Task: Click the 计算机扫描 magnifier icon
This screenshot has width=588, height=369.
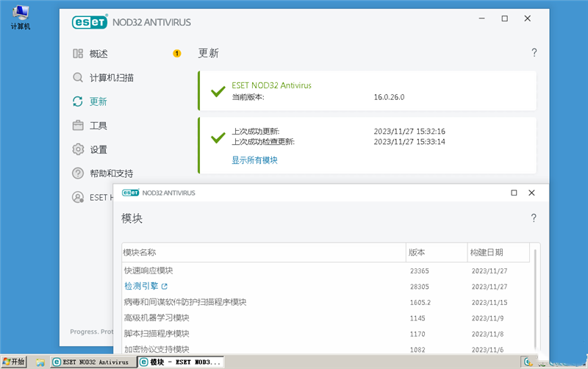Action: point(78,78)
